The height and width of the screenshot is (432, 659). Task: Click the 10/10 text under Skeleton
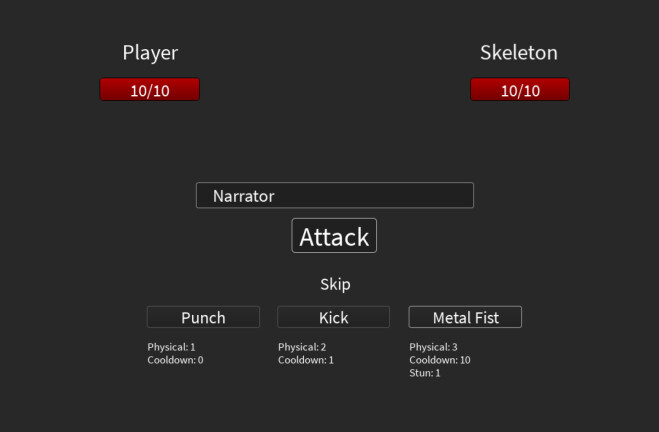point(520,91)
